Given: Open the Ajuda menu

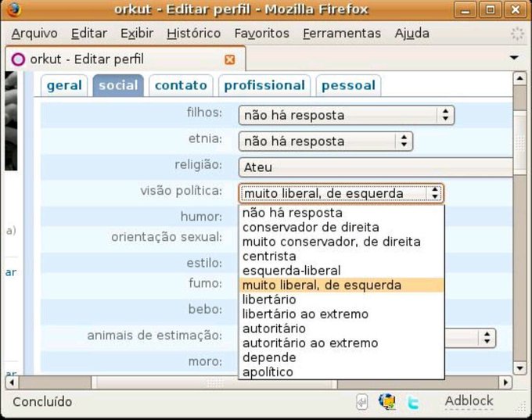Looking at the screenshot, I should pyautogui.click(x=412, y=34).
